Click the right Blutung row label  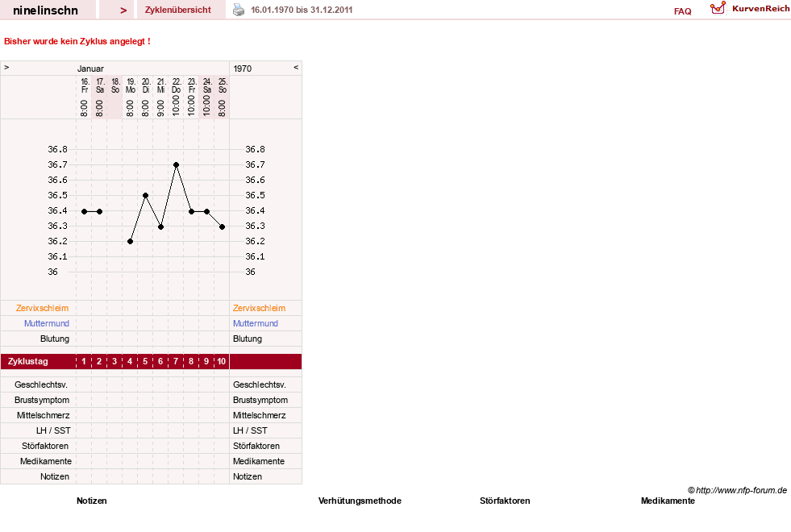248,339
